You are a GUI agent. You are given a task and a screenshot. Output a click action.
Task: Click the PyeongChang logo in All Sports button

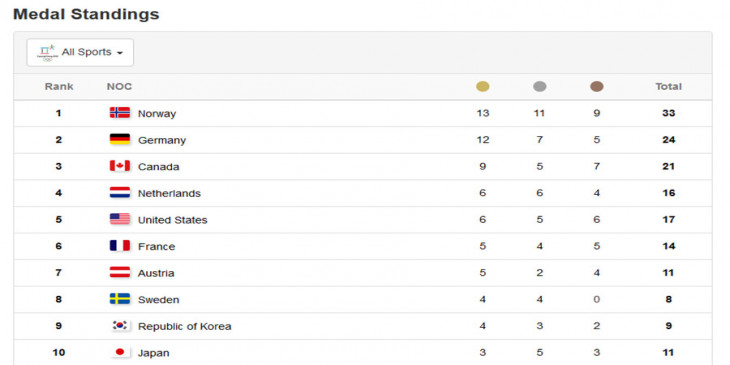(x=47, y=53)
